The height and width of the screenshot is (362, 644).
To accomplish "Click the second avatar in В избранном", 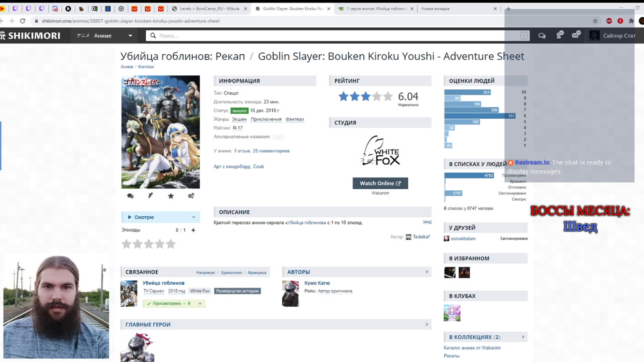I will (x=464, y=273).
